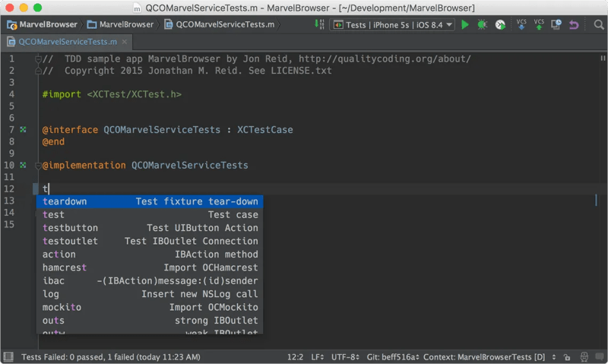This screenshot has height=364, width=608.
Task: Click the @end keyword on line 8
Action: tap(53, 142)
